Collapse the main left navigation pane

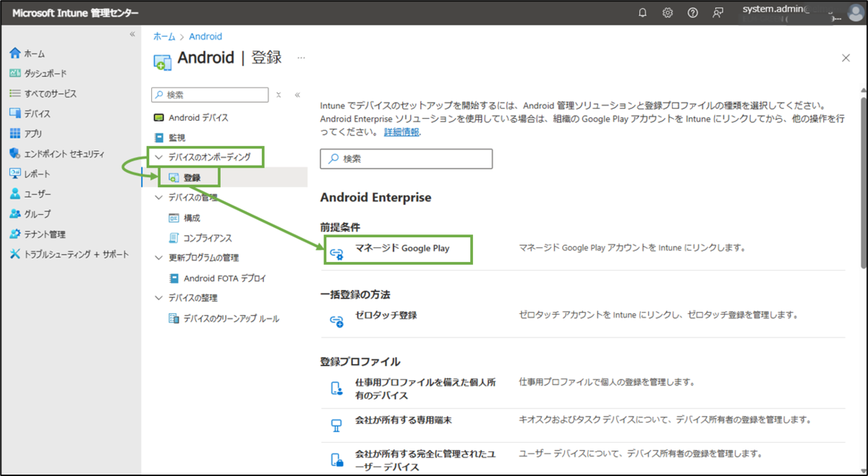point(132,34)
